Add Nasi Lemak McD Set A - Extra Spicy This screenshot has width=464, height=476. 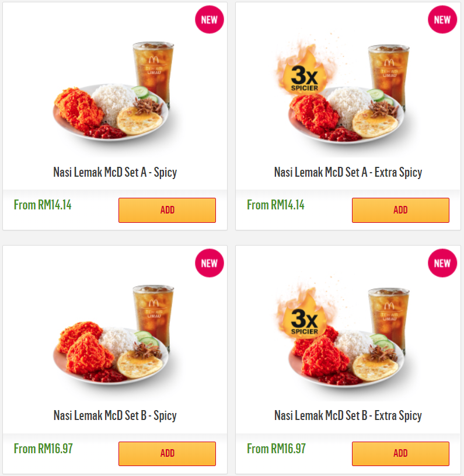pyautogui.click(x=400, y=210)
